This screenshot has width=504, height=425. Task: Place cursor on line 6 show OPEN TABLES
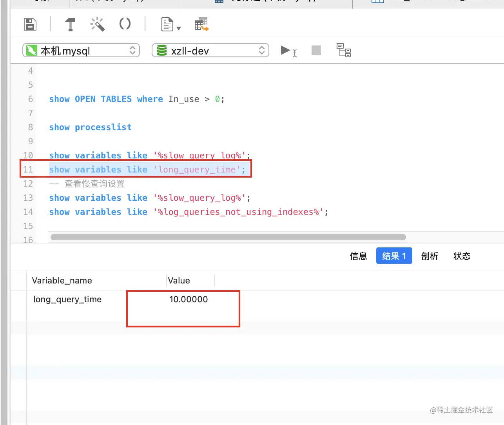coord(137,99)
